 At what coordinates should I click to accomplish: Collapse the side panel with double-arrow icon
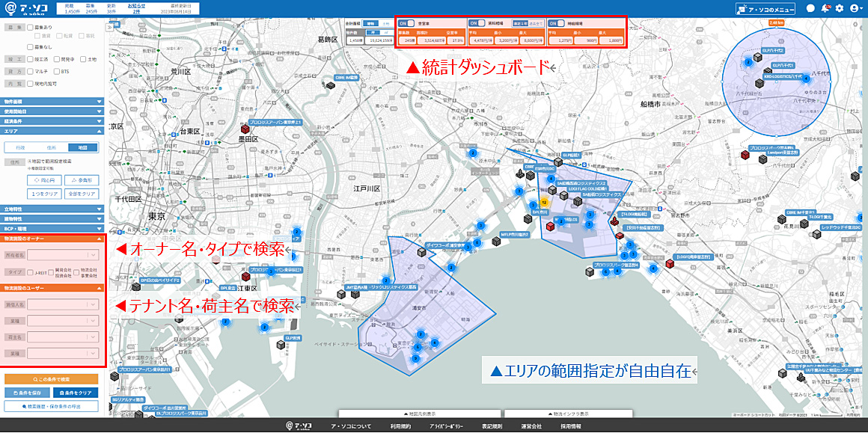coord(109,26)
